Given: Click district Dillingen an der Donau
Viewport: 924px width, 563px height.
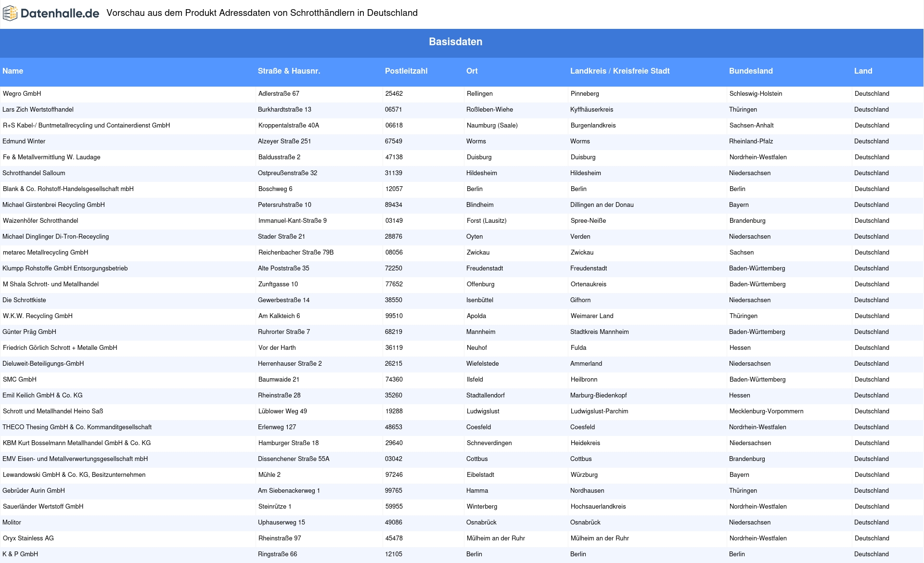Looking at the screenshot, I should 602,205.
